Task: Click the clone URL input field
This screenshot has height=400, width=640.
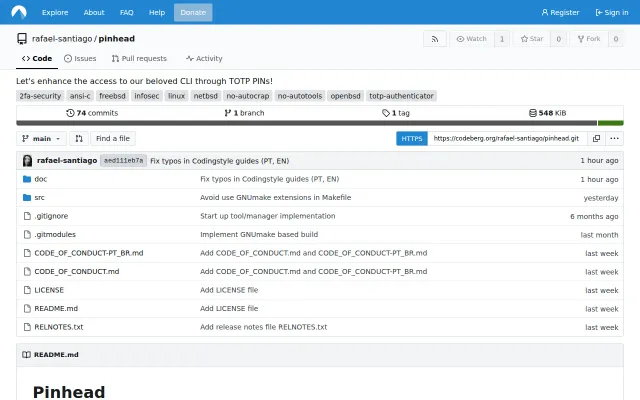Action: point(507,138)
